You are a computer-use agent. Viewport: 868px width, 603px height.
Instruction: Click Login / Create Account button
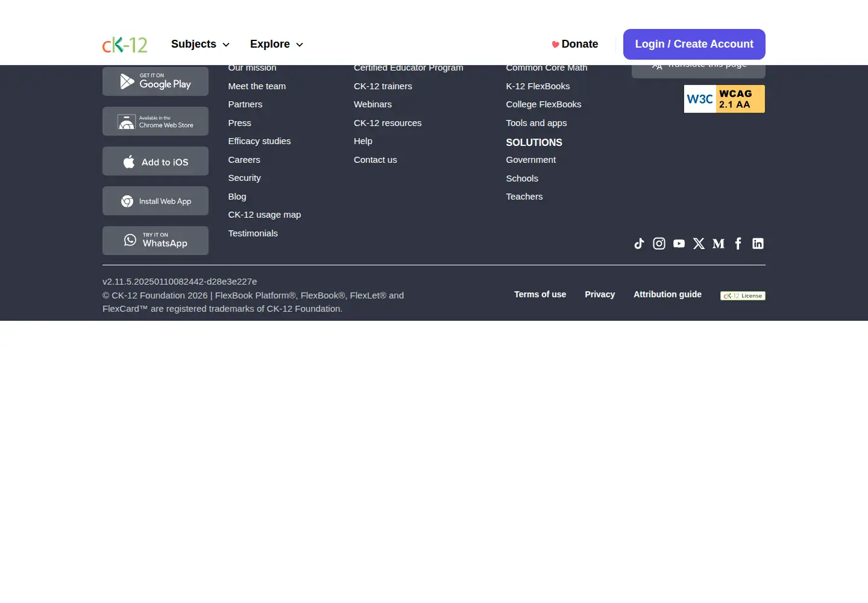click(x=694, y=44)
